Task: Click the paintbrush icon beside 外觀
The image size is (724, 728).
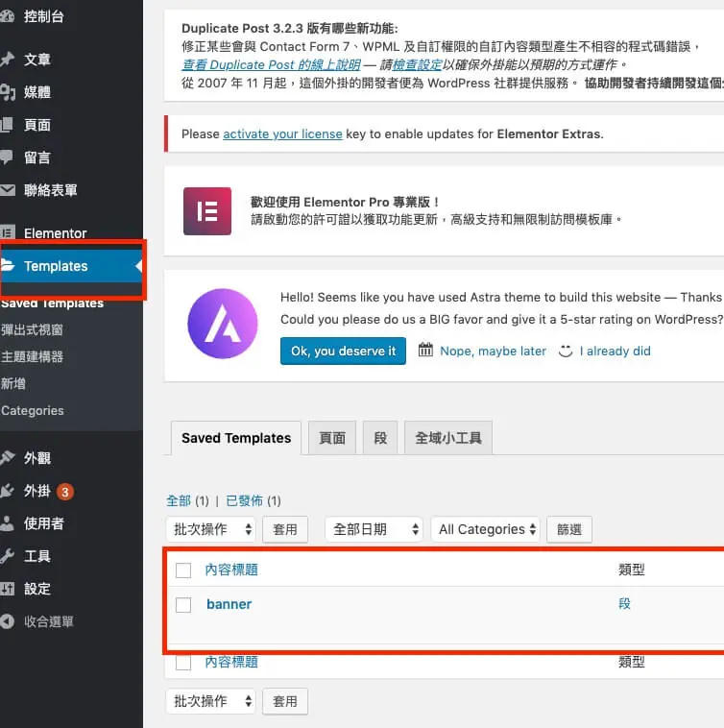Action: click(x=7, y=458)
